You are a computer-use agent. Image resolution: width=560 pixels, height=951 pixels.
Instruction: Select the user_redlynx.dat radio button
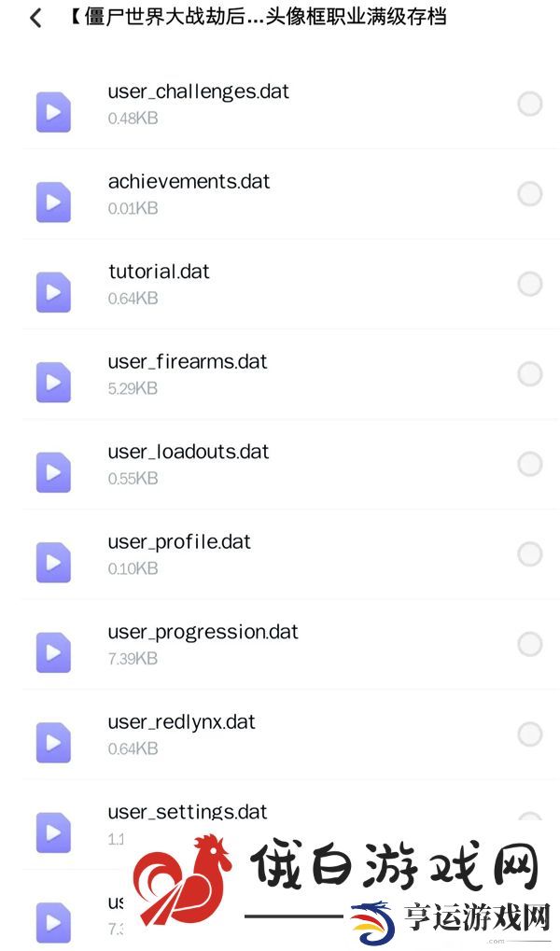[529, 734]
